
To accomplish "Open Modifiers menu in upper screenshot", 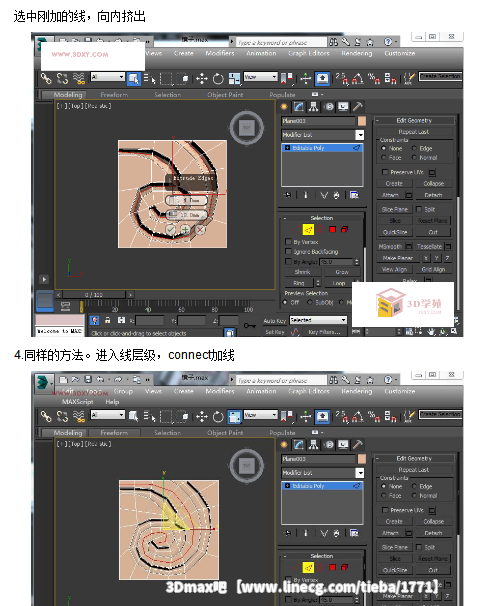I will (220, 53).
